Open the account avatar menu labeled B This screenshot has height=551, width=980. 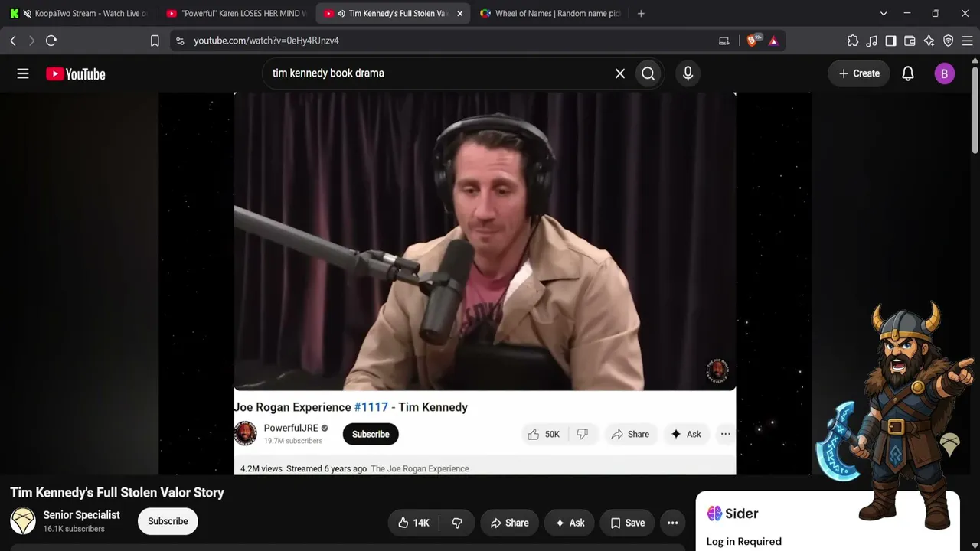click(x=944, y=73)
